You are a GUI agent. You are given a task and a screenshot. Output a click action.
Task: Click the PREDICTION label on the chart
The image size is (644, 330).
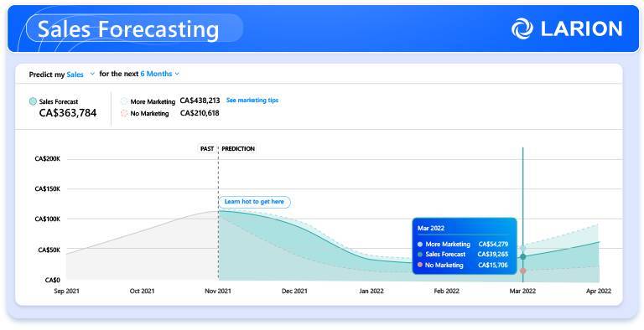pyautogui.click(x=238, y=148)
